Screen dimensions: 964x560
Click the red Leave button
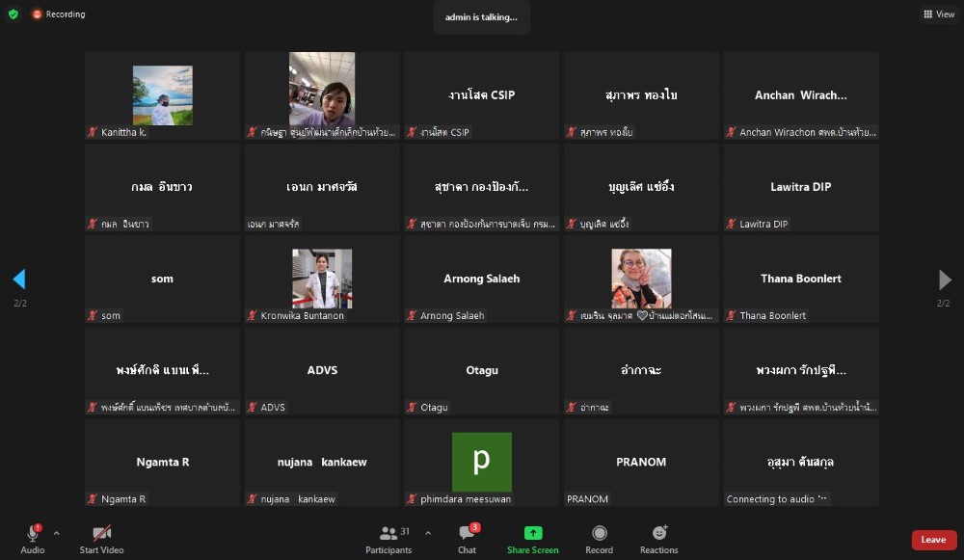[x=933, y=540]
